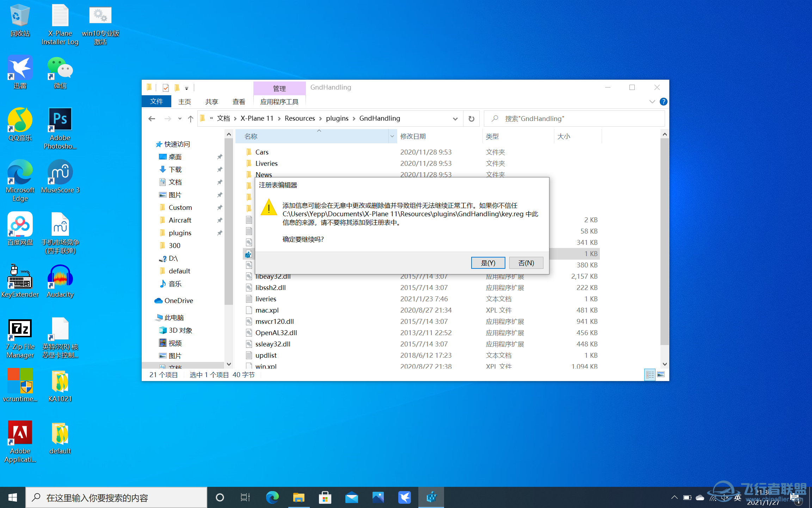Click the refresh button beside the address bar
The width and height of the screenshot is (812, 508).
coord(471,119)
